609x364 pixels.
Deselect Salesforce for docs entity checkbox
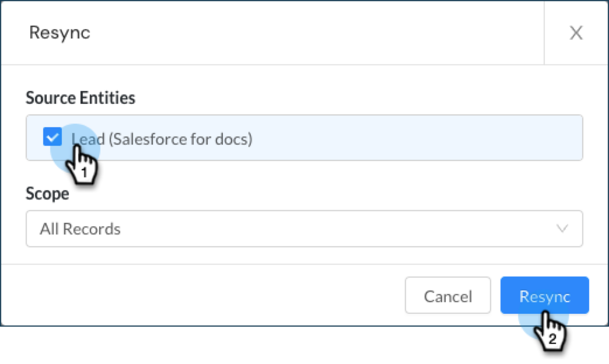pos(52,138)
